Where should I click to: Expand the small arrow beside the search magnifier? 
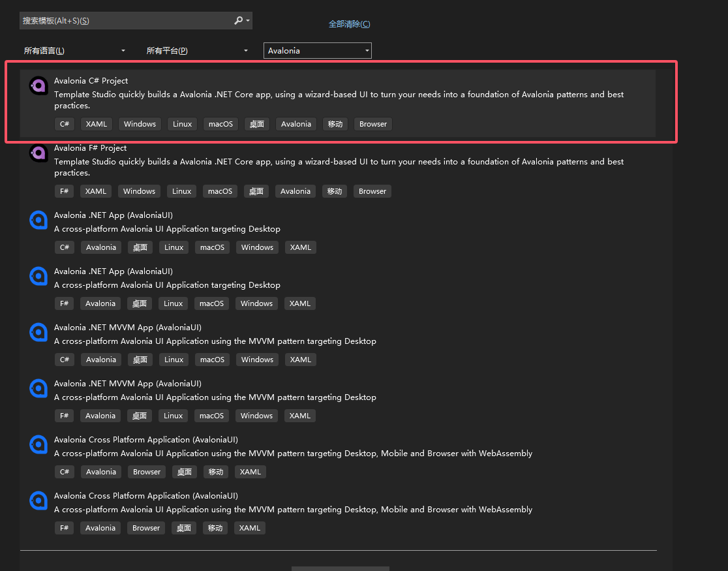click(248, 20)
